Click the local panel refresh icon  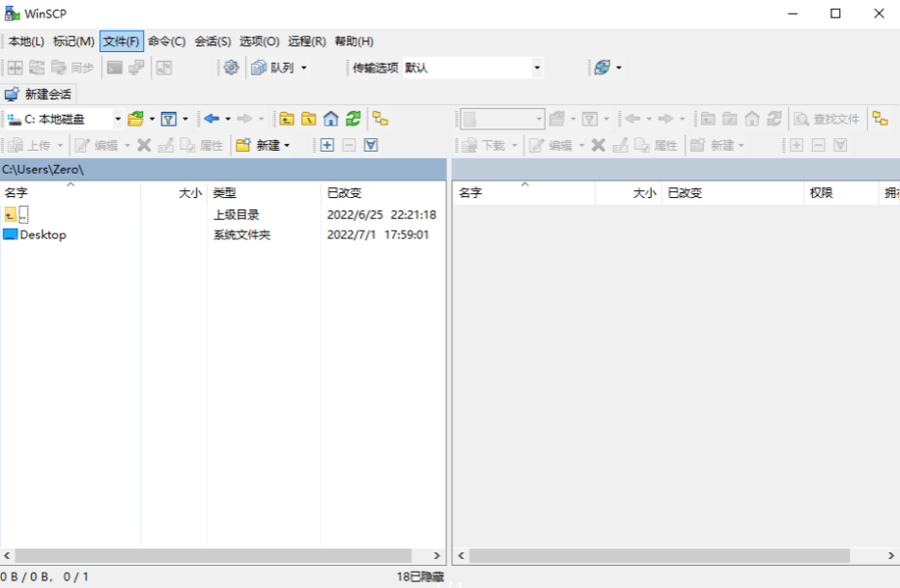tap(353, 119)
